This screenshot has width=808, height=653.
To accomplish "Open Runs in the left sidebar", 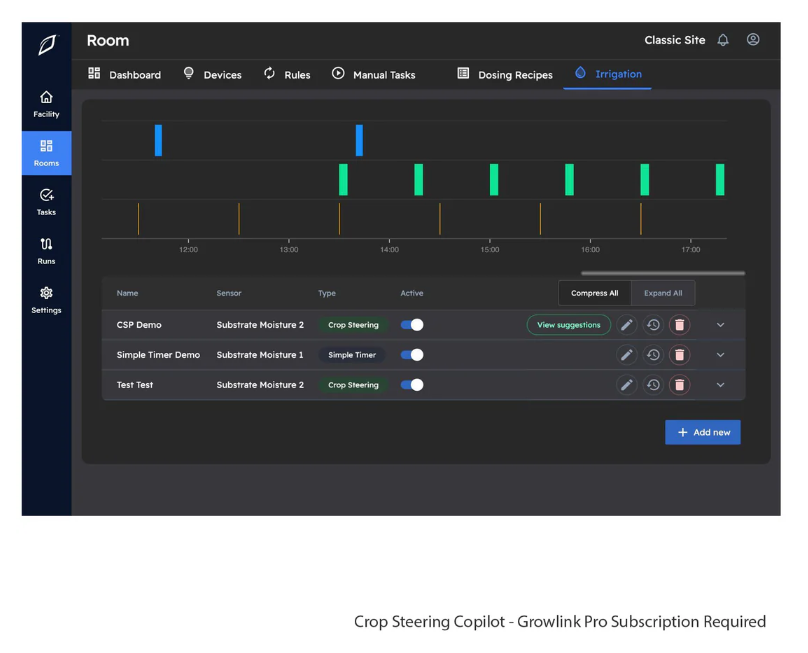I will [46, 251].
